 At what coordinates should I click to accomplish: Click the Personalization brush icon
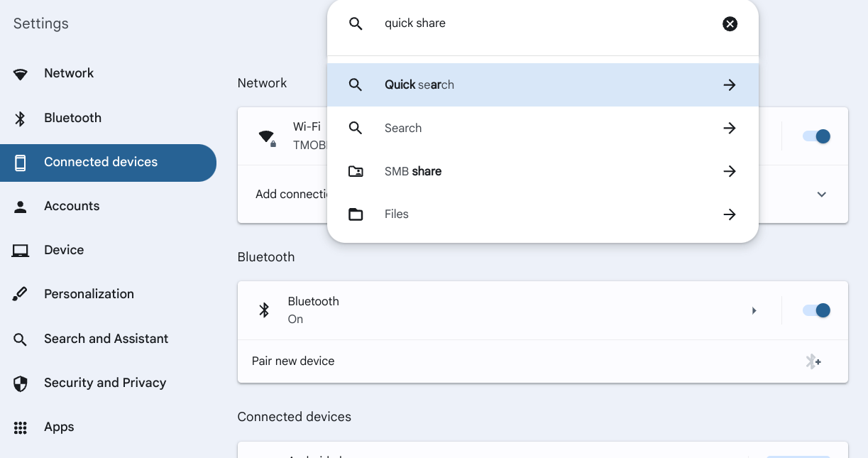click(x=21, y=294)
